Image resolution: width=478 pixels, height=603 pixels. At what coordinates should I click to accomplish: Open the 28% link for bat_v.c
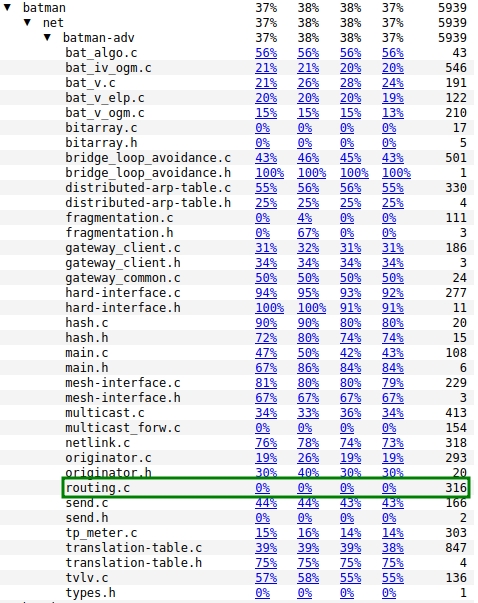[350, 83]
